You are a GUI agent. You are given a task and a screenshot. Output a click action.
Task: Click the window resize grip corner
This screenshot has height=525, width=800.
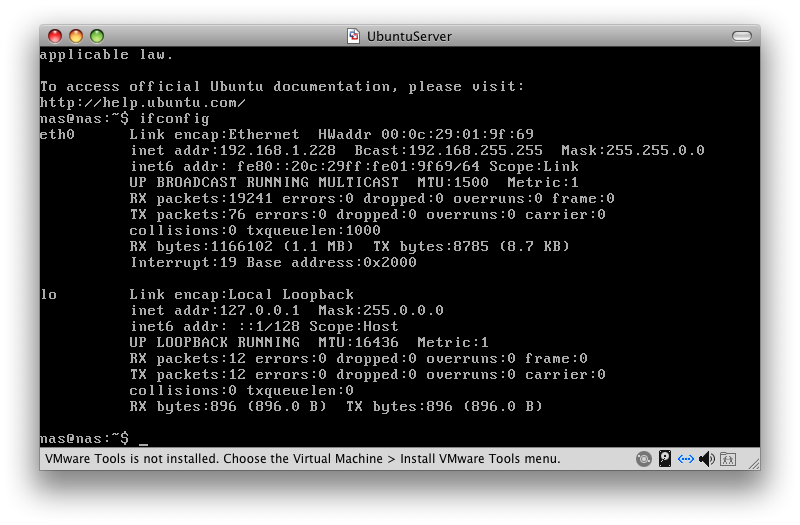click(x=754, y=463)
